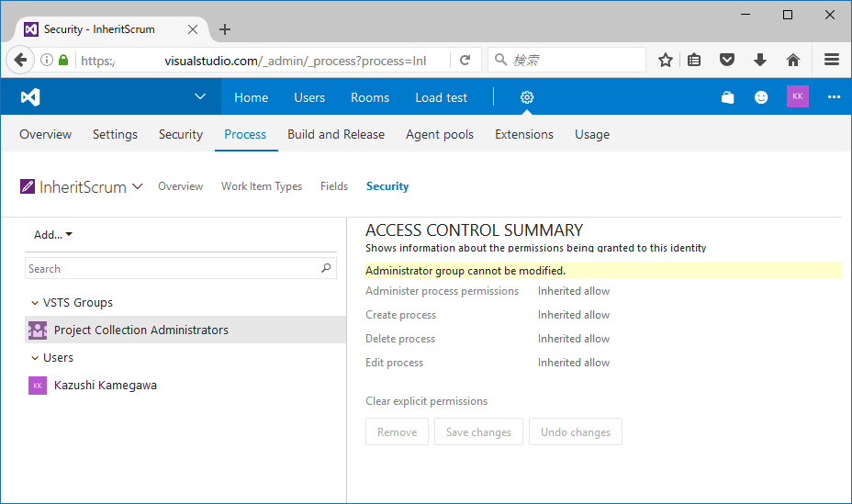Switch to the admin Overview tab

click(x=46, y=134)
